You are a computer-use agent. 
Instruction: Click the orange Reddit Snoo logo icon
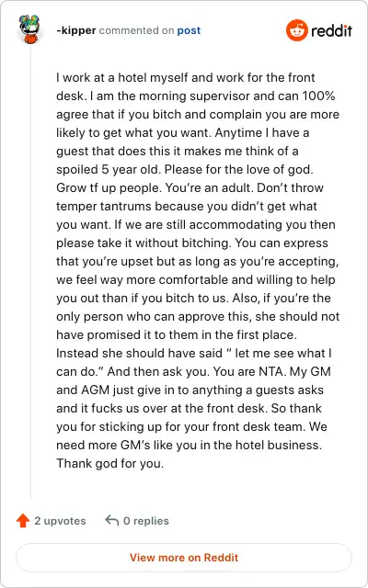pos(296,30)
